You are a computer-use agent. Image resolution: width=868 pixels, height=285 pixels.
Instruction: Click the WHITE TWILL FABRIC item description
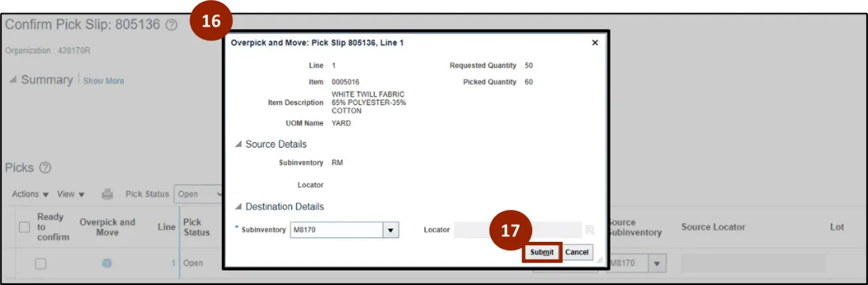(368, 103)
